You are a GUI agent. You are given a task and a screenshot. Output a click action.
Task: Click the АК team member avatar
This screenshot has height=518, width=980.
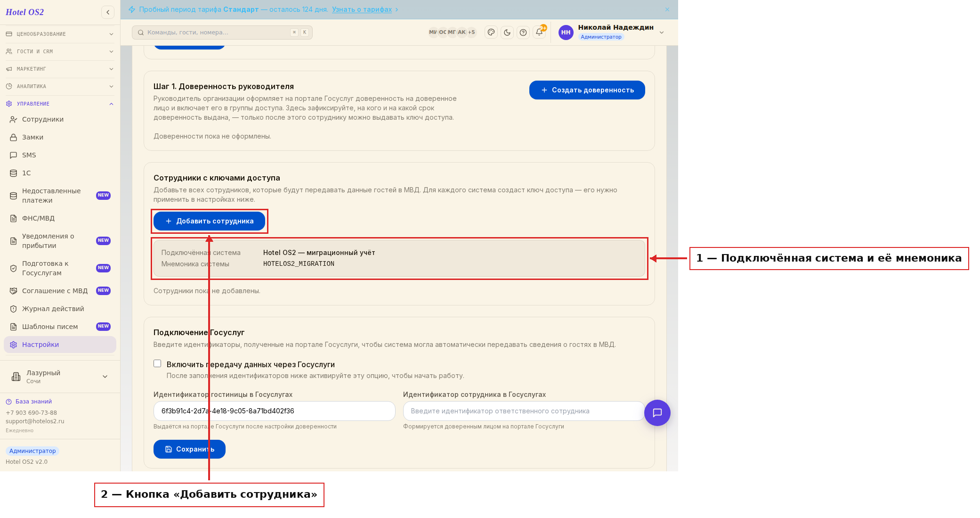[462, 33]
